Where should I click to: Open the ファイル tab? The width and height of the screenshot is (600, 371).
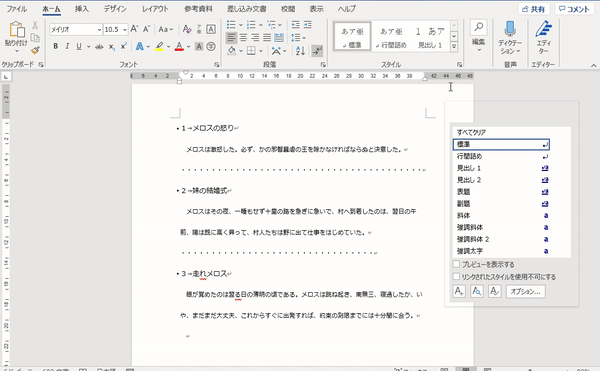17,8
